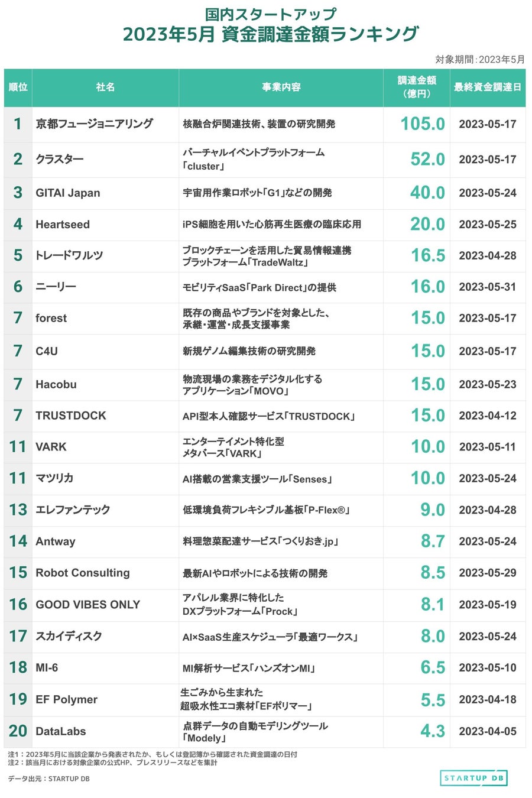532x798 pixels.
Task: Click company name 京都フュージョニアリング
Action: tap(94, 124)
